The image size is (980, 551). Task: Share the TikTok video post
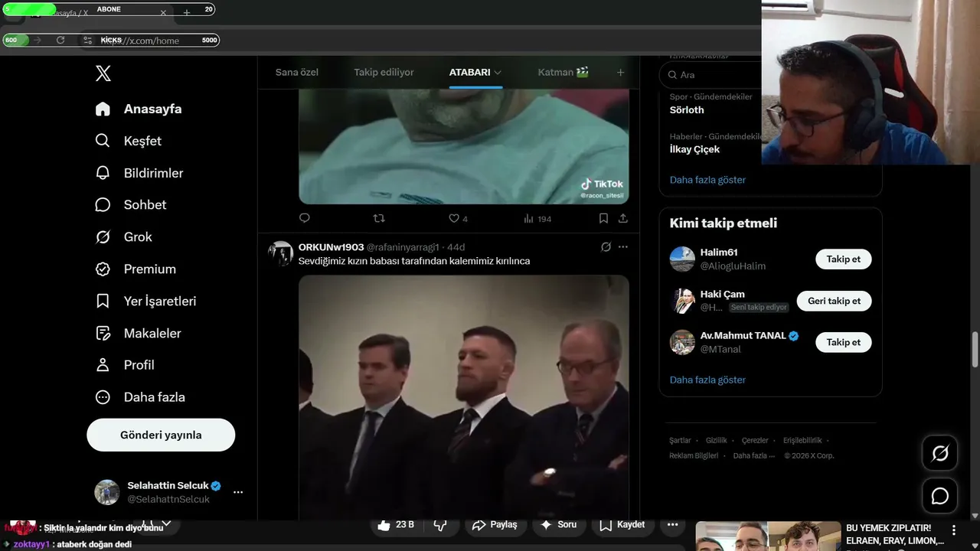pos(623,218)
